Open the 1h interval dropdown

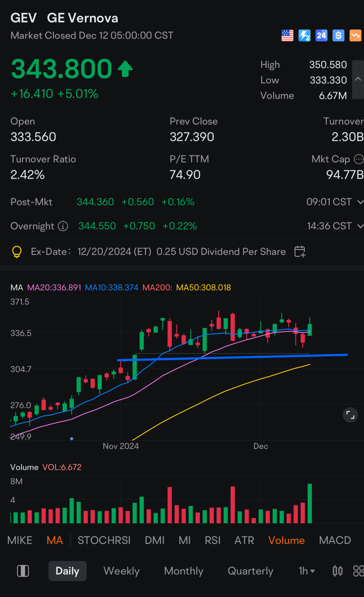(307, 571)
